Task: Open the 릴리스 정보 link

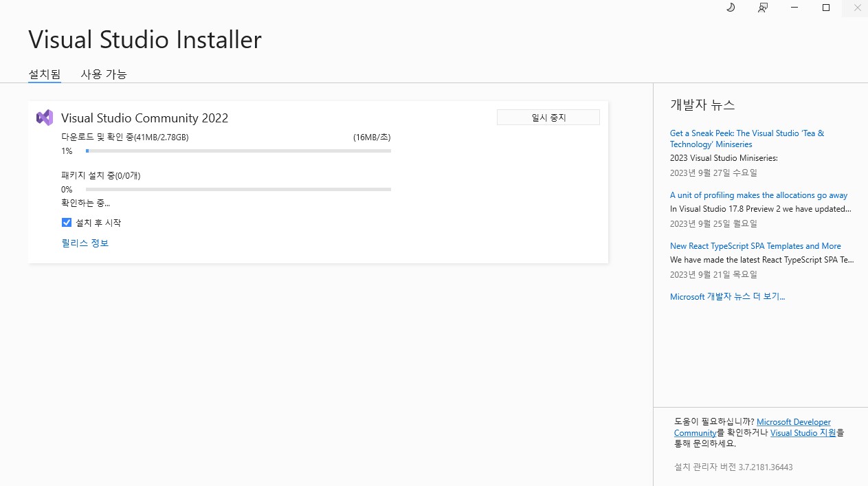Action: click(x=85, y=243)
